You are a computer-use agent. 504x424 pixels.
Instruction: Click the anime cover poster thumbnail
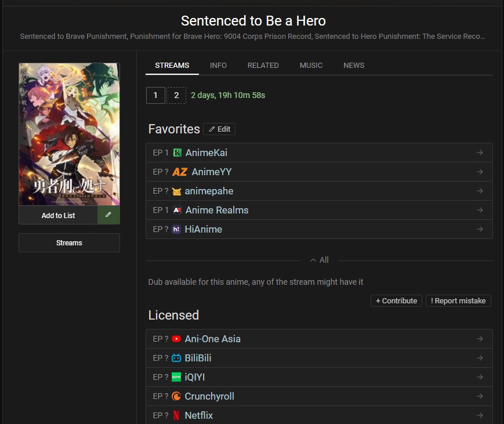coord(69,134)
